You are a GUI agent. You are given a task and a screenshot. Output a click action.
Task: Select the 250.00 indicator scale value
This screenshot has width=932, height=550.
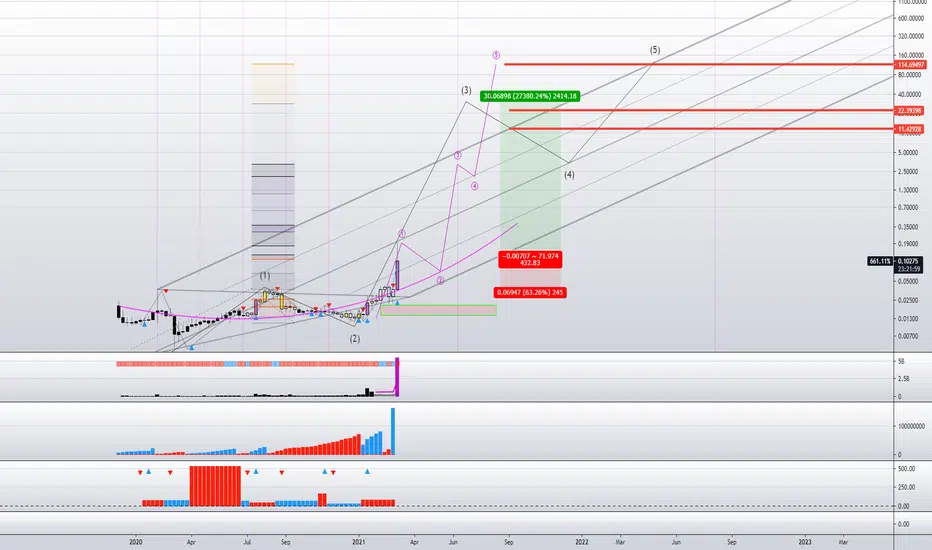[x=906, y=488]
